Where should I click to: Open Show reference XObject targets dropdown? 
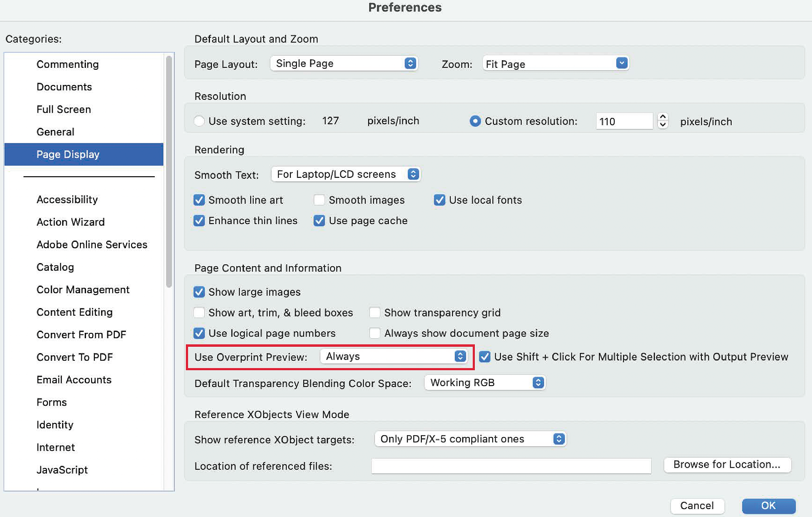click(x=470, y=439)
